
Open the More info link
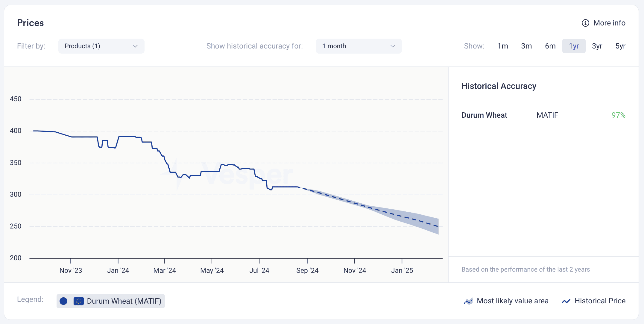pyautogui.click(x=603, y=23)
